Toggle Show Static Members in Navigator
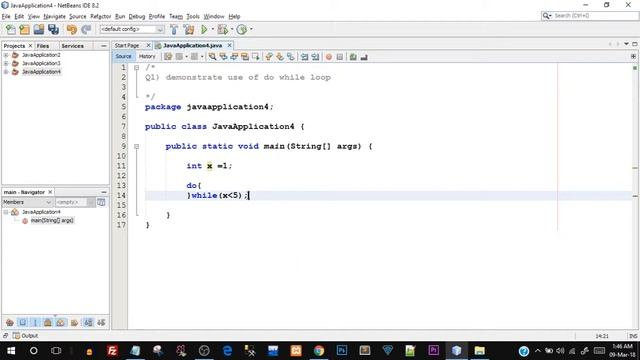Viewport: 640px width, 360px height. click(x=35, y=323)
